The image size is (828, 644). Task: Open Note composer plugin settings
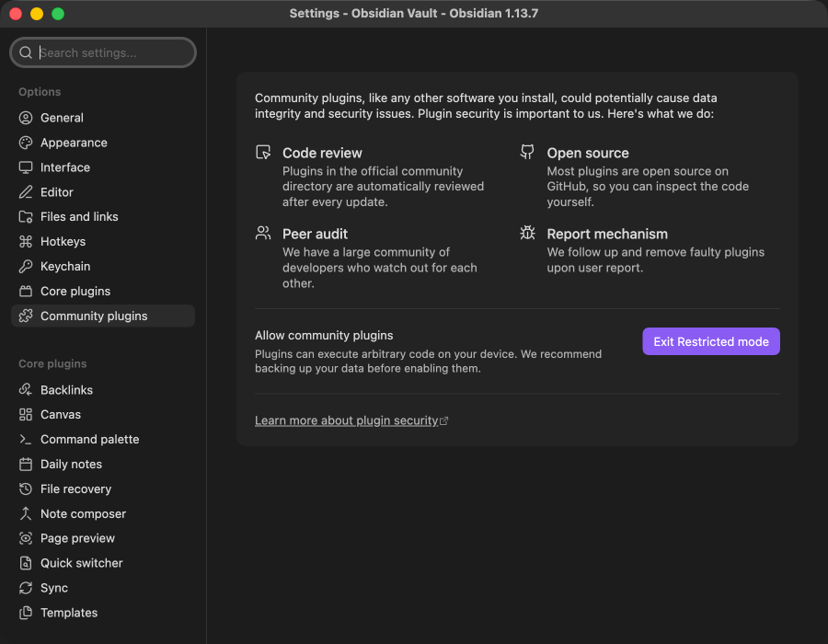[x=103, y=513]
